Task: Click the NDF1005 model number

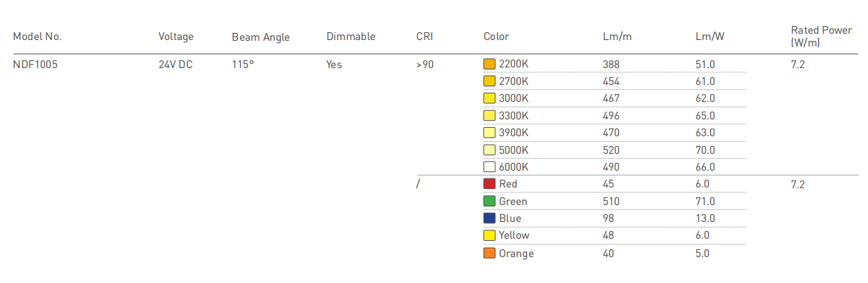Action: [36, 64]
